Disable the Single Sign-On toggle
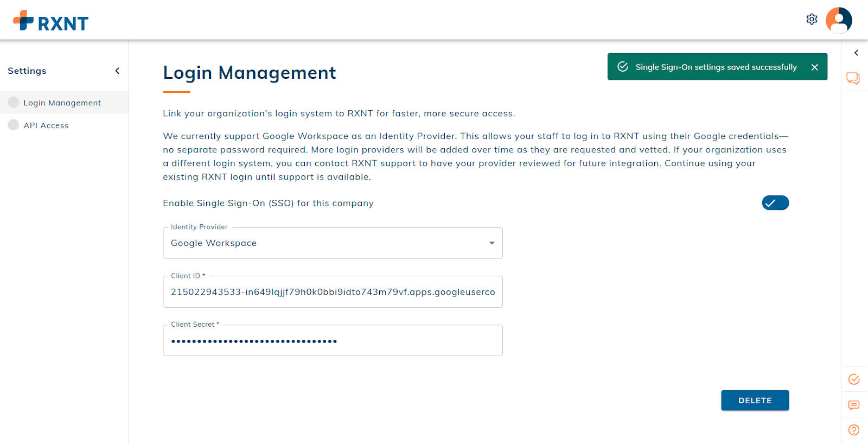Image resolution: width=868 pixels, height=444 pixels. pyautogui.click(x=775, y=203)
